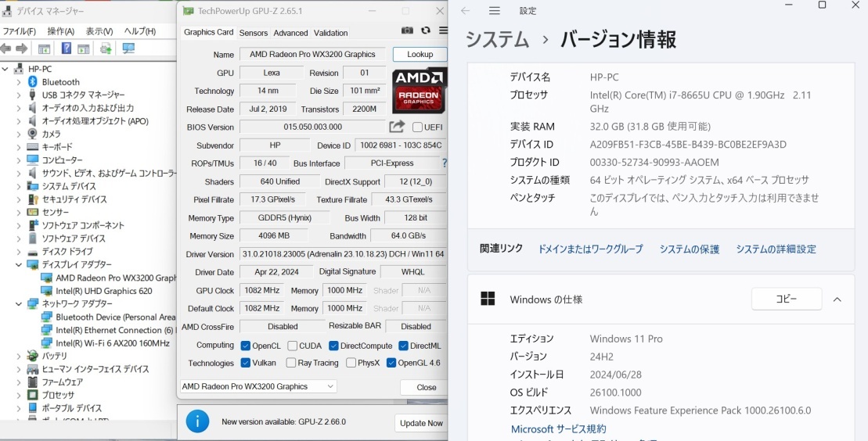Expand the ポータブル デバイス tree node

click(19, 408)
